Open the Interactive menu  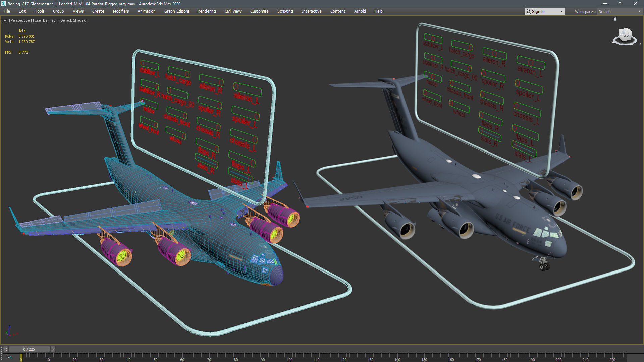tap(312, 11)
